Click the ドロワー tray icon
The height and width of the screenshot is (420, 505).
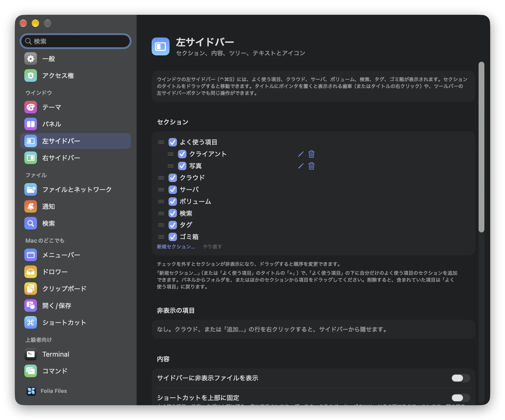31,272
